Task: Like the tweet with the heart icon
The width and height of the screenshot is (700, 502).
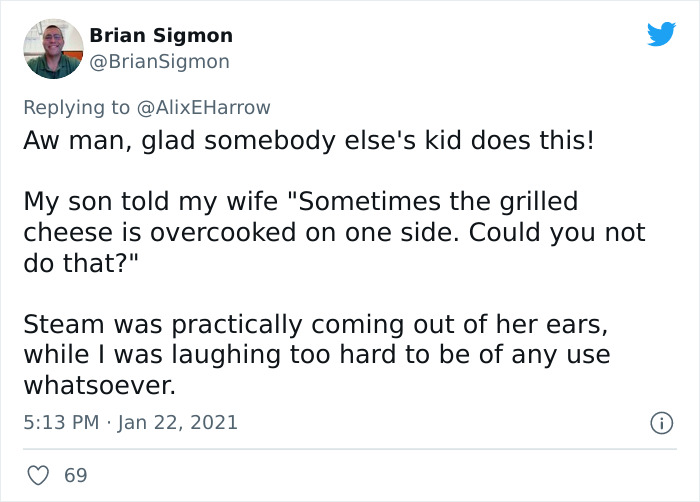Action: 39,475
